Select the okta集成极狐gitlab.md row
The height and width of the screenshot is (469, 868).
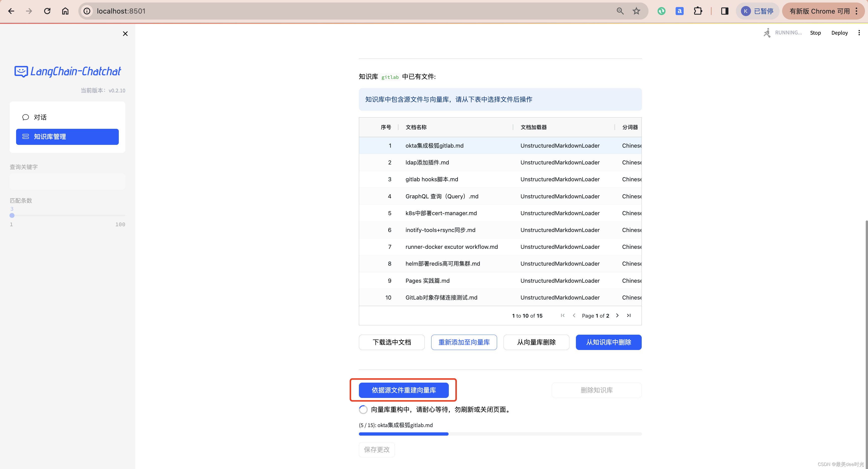click(x=500, y=146)
